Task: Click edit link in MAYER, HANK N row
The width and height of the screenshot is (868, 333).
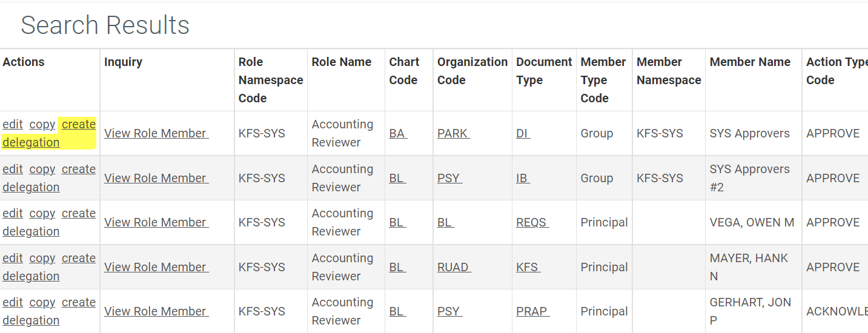Action: pyautogui.click(x=13, y=259)
